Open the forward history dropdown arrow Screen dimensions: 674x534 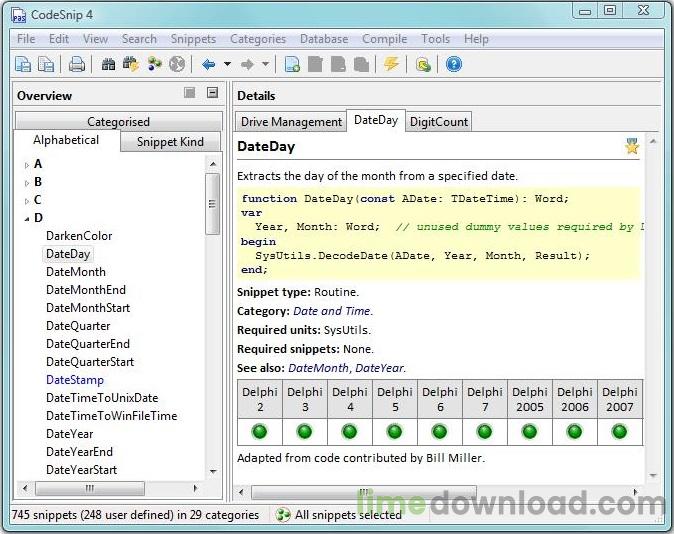(x=266, y=64)
